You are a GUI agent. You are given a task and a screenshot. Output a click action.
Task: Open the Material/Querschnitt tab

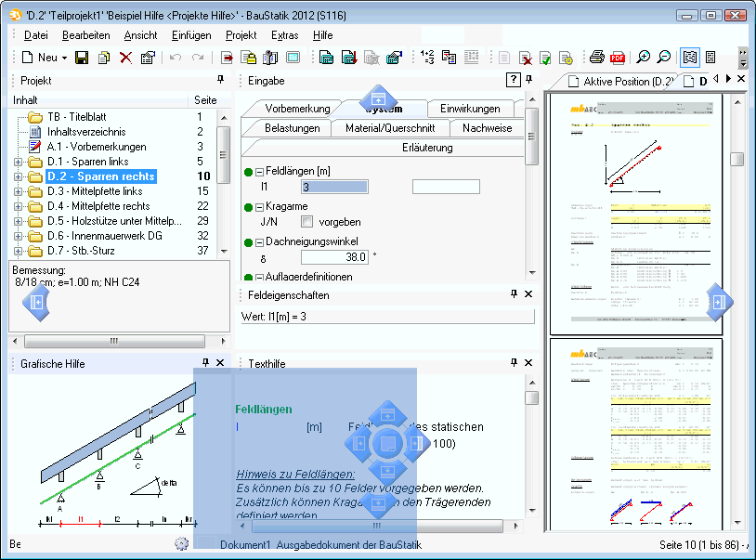(x=390, y=128)
